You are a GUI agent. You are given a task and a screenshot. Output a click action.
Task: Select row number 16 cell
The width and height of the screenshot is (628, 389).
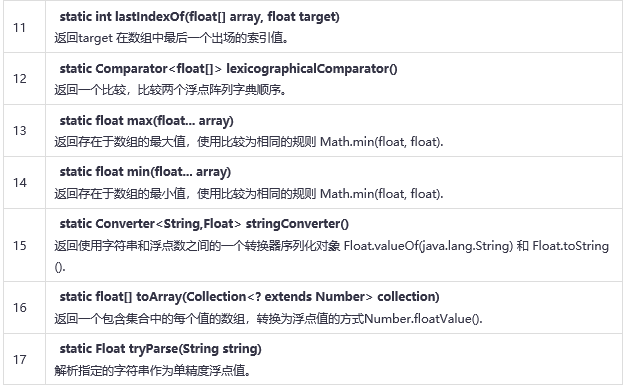coord(24,308)
